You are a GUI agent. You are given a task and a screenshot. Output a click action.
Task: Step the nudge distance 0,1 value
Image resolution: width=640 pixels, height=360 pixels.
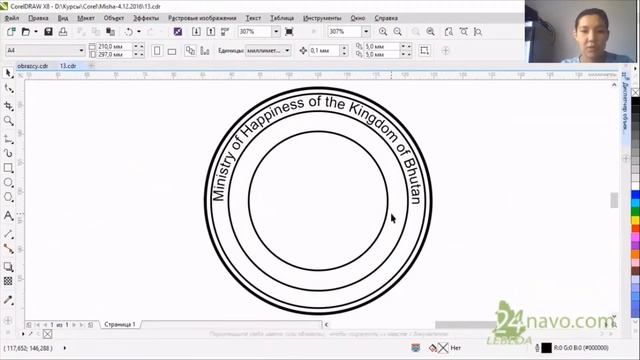coord(344,51)
